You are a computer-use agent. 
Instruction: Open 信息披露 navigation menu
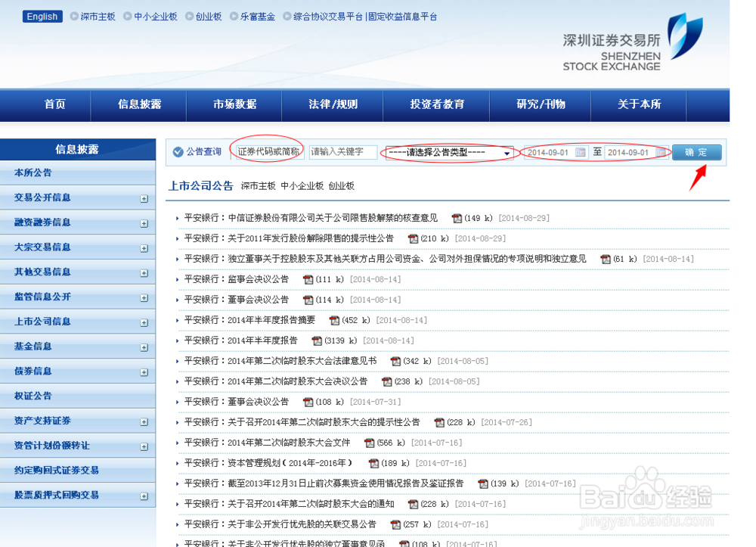click(x=139, y=104)
